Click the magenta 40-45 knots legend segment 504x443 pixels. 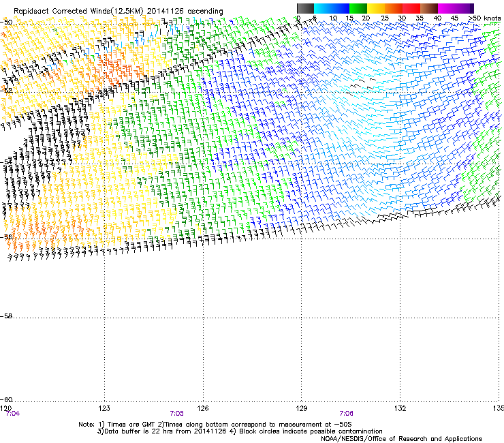pos(447,8)
